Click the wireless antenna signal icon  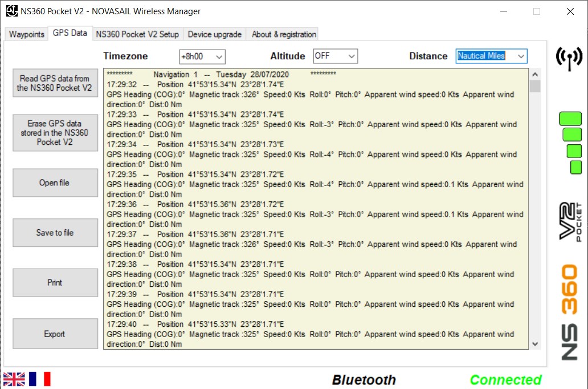(569, 59)
